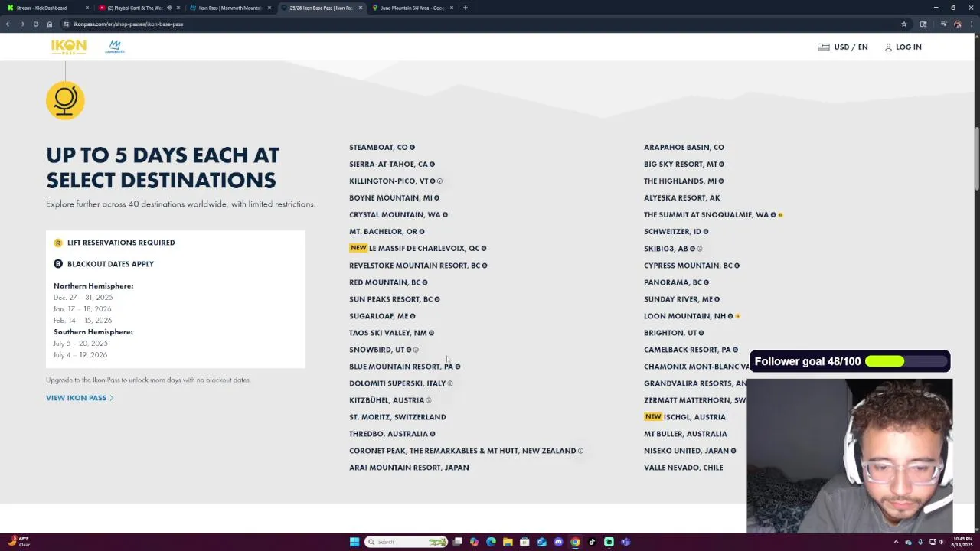This screenshot has width=980, height=551.
Task: Click SIERRA-AT-TAHOE, CA destination
Action: click(388, 165)
